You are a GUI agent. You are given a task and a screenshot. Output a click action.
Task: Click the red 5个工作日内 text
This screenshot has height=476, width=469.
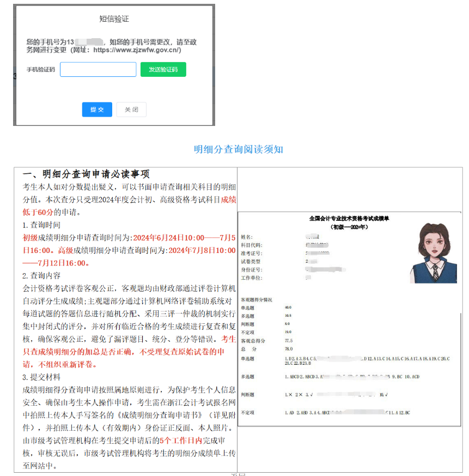click(x=181, y=441)
